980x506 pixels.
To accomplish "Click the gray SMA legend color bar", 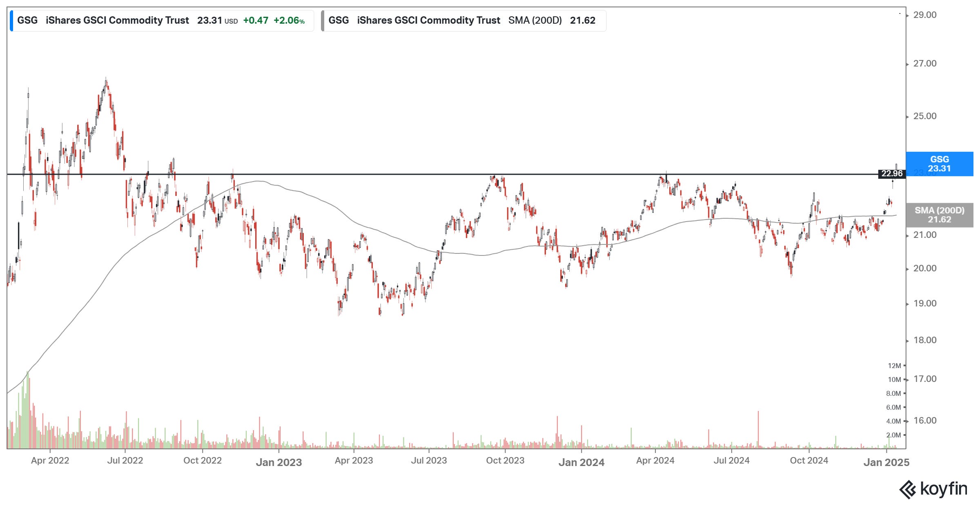I will pyautogui.click(x=323, y=21).
